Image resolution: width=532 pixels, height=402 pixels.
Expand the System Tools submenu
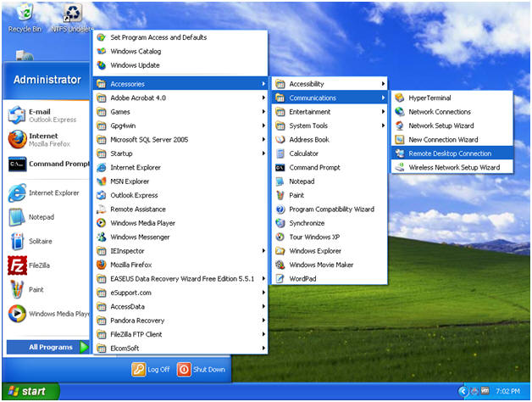point(330,126)
